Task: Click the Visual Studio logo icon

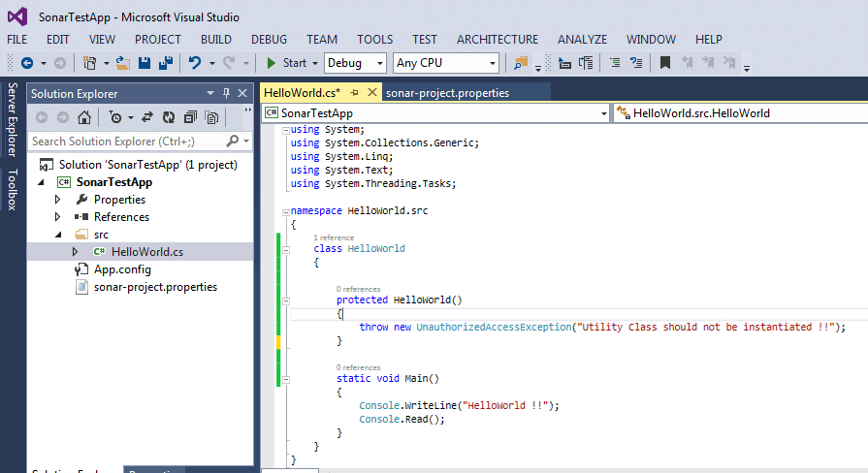Action: (17, 16)
